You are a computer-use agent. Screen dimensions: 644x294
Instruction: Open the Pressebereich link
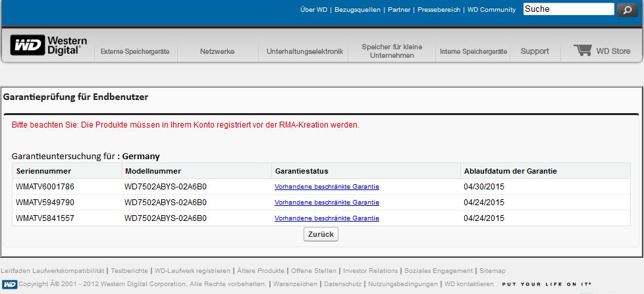point(439,10)
